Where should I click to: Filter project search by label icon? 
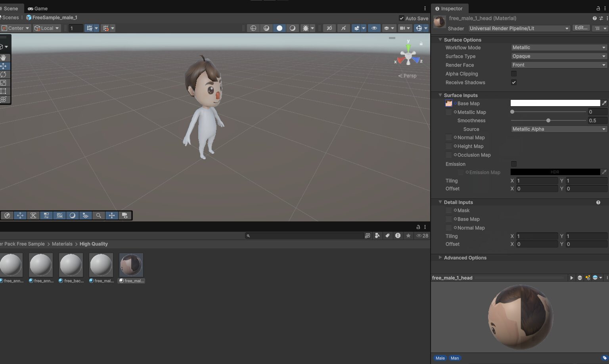point(387,236)
